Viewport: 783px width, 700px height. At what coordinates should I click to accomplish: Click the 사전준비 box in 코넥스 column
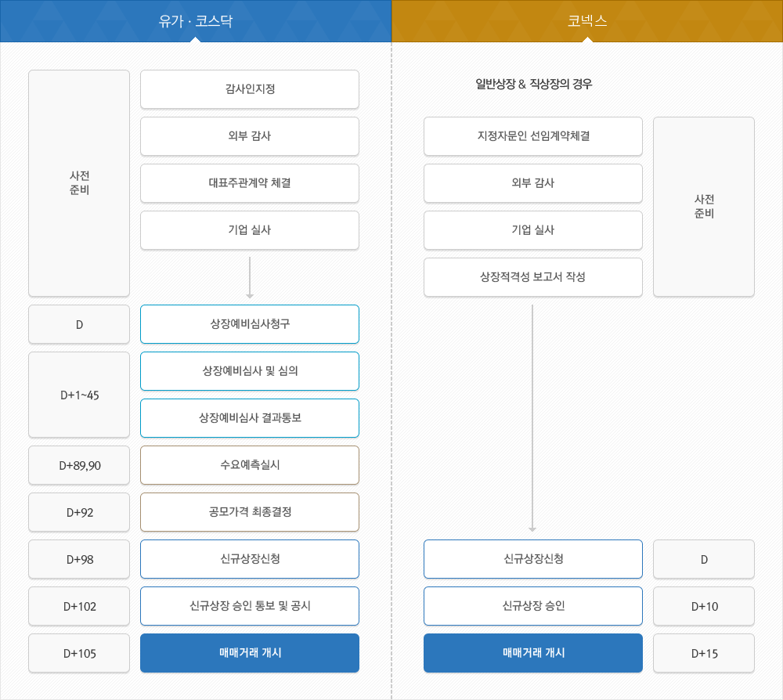pyautogui.click(x=704, y=207)
